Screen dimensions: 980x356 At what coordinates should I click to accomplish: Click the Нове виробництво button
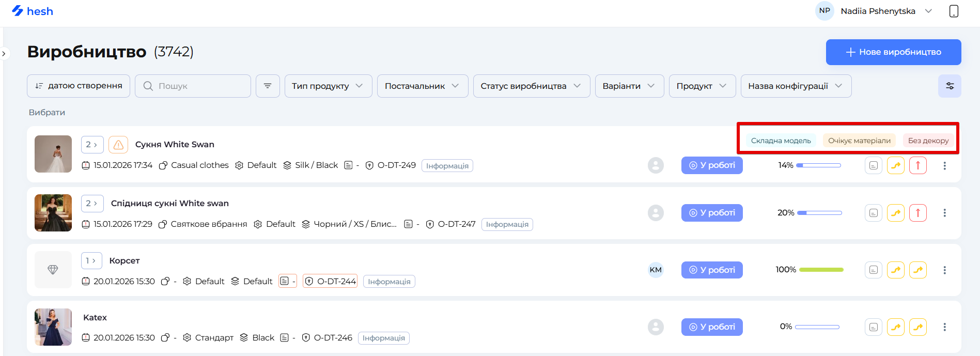pos(893,52)
